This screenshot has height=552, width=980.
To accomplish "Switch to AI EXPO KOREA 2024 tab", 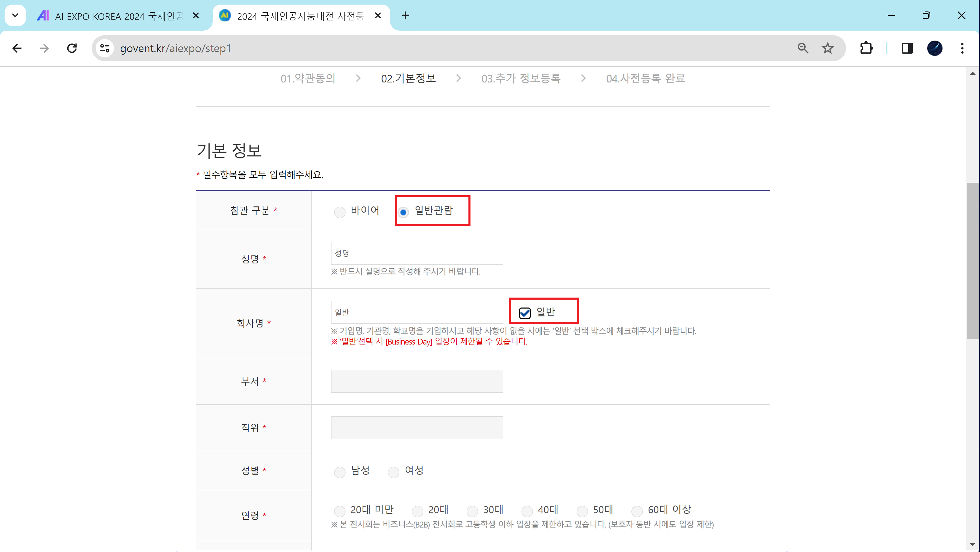I will point(114,16).
